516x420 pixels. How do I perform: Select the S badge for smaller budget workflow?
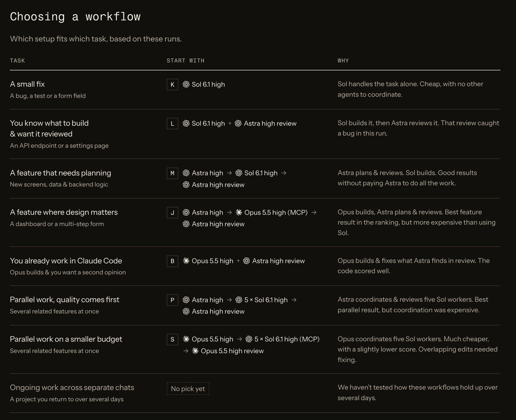172,340
